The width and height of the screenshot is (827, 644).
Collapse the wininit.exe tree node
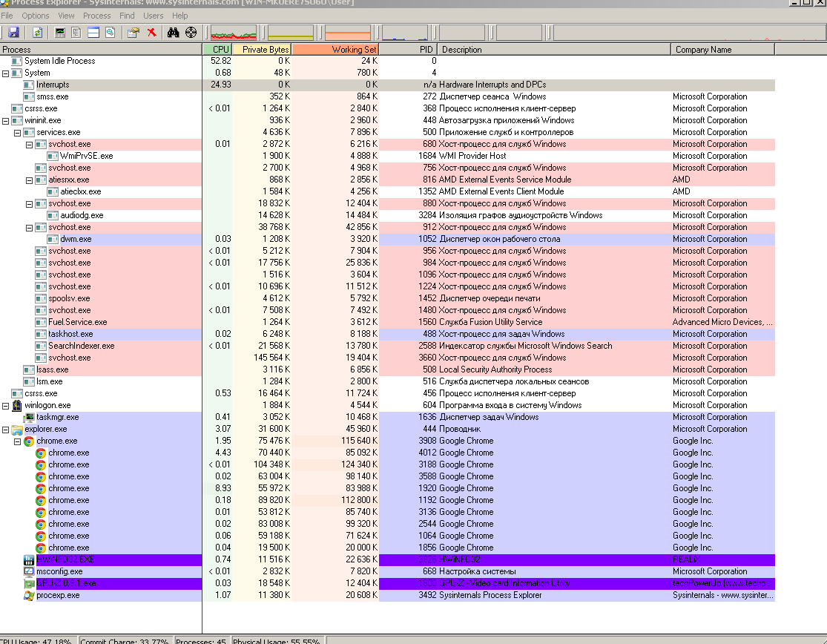coord(6,121)
